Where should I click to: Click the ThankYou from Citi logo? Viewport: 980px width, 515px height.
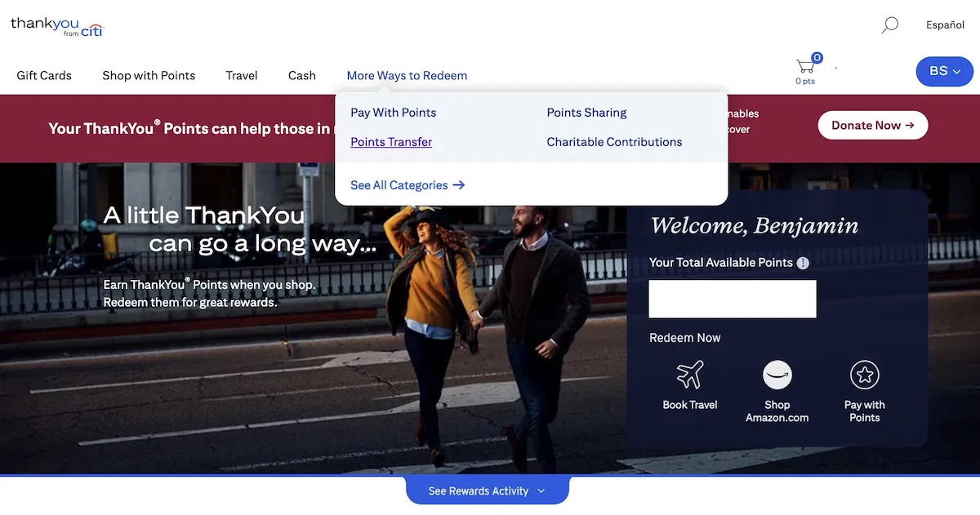57,26
